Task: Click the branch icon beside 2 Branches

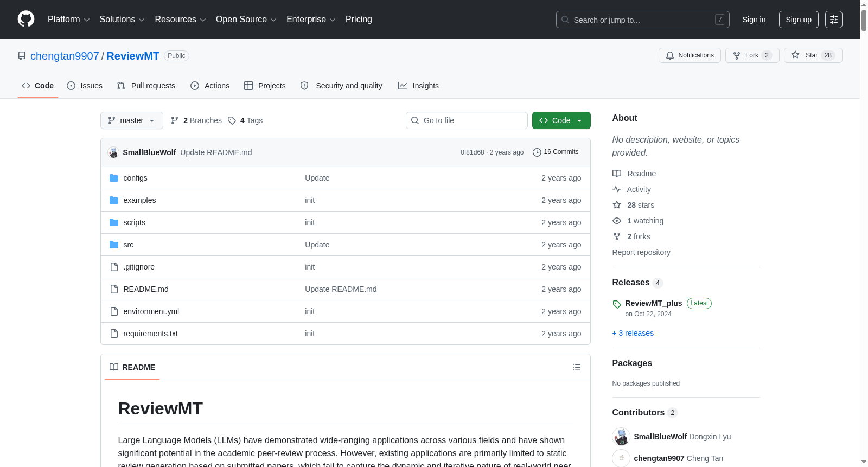Action: point(175,120)
